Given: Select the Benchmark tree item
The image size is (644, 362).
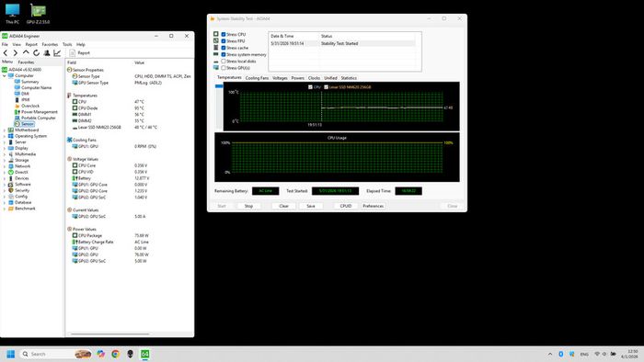Looking at the screenshot, I should pos(25,209).
